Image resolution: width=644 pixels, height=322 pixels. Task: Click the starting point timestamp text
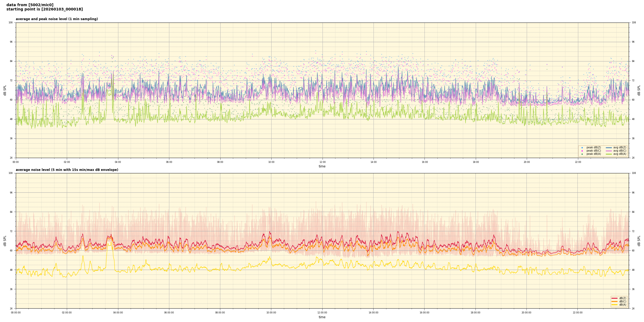pos(45,9)
